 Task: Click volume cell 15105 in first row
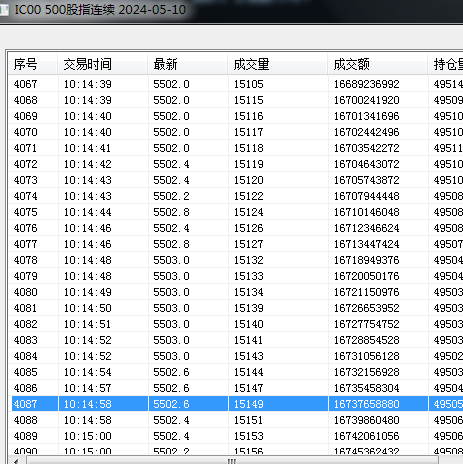(x=249, y=84)
